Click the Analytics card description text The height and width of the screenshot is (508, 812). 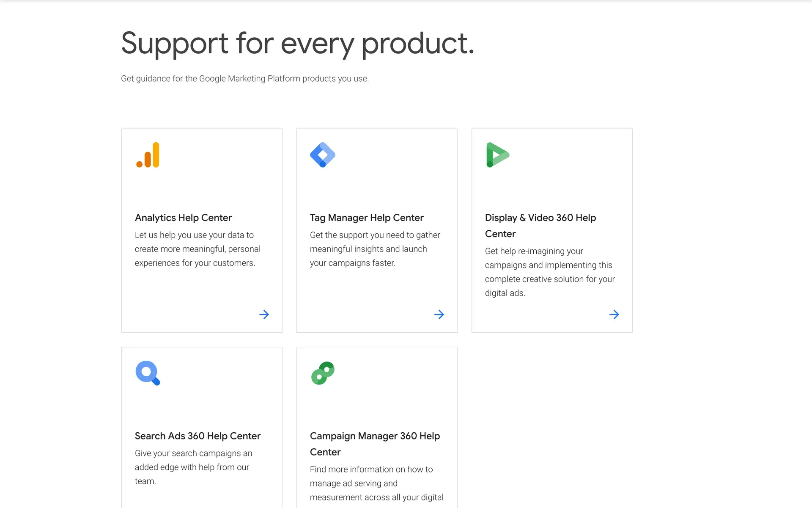click(x=198, y=249)
